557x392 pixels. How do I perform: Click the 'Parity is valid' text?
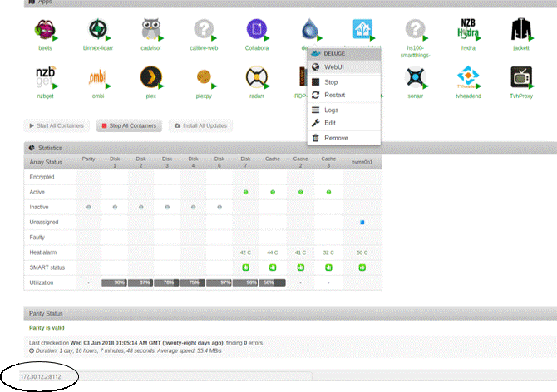(x=47, y=328)
